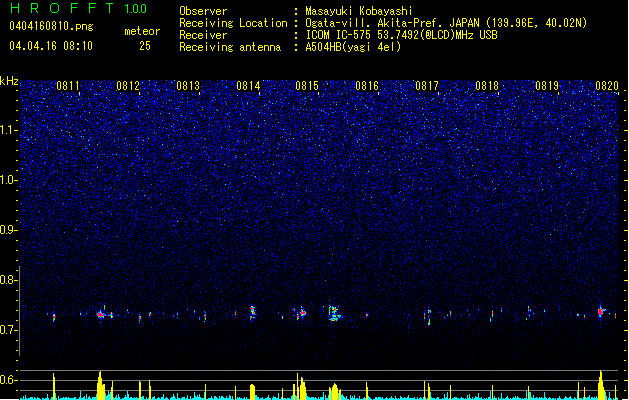
Task: Click the yellow intensity peak near 0820
Action: click(601, 385)
